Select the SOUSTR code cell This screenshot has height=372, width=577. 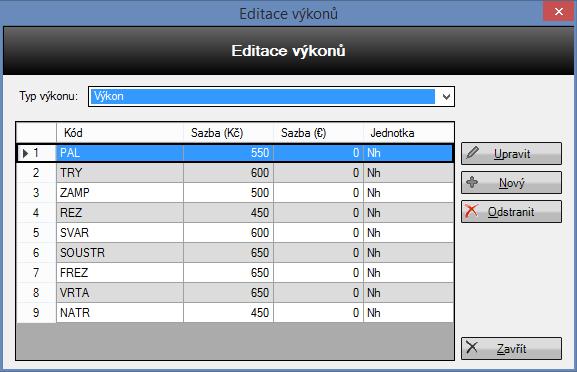click(120, 253)
